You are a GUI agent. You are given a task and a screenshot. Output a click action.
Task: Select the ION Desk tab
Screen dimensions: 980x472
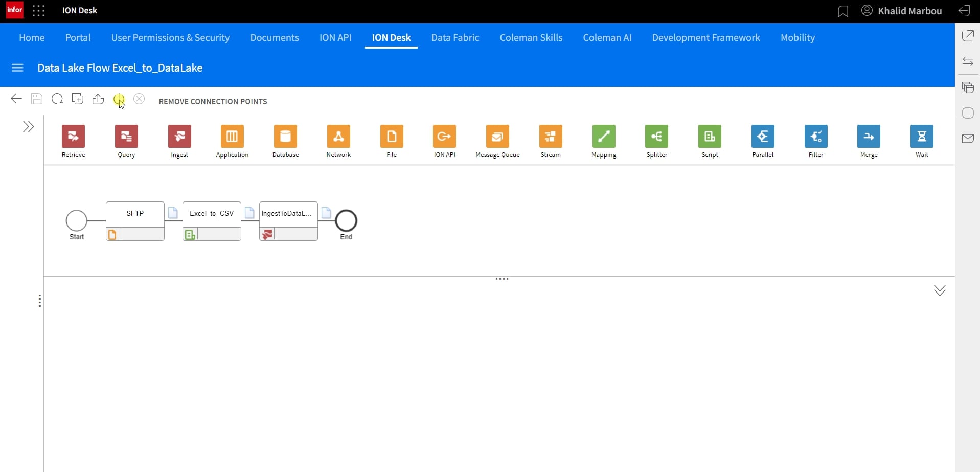[391, 38]
